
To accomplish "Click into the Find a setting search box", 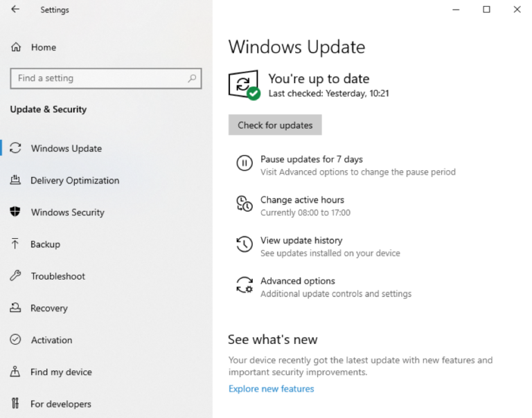I will 106,78.
